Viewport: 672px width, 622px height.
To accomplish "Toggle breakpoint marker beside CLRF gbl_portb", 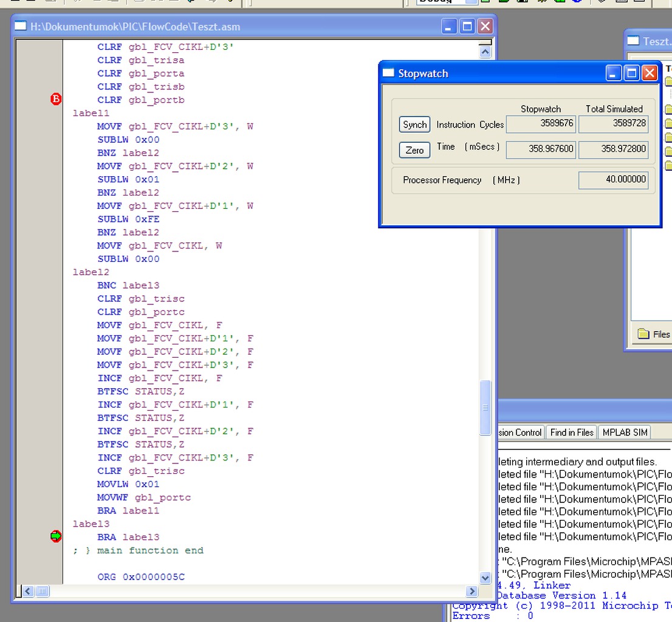I will [x=56, y=100].
